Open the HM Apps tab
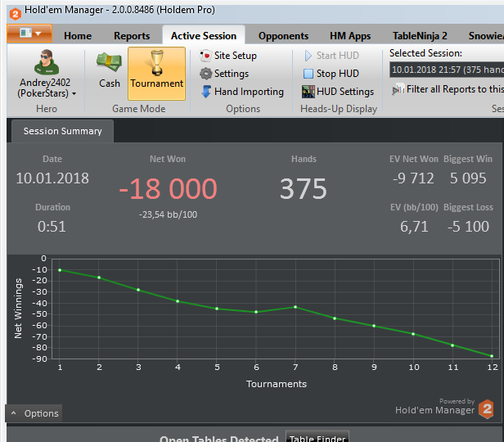 [x=350, y=36]
